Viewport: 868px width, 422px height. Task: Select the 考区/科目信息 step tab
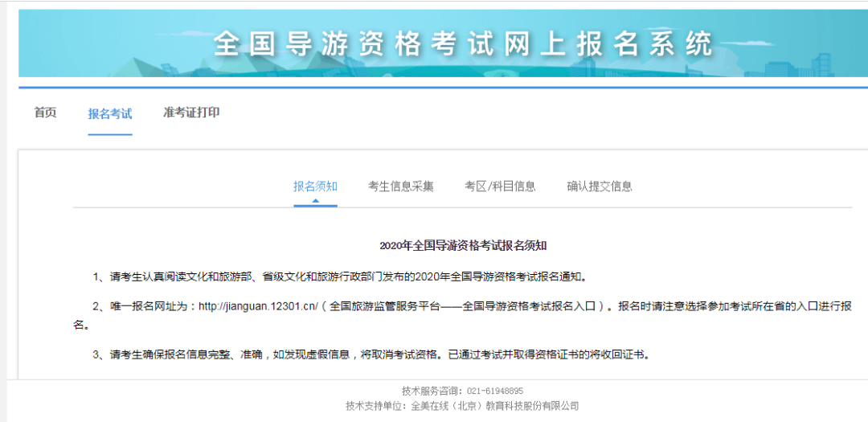click(x=501, y=186)
